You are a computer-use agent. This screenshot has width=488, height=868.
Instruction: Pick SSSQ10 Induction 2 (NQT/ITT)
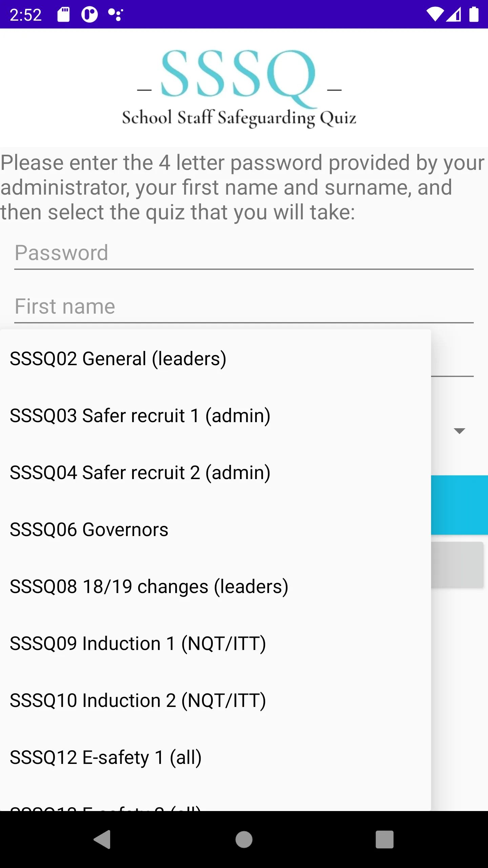(216, 701)
